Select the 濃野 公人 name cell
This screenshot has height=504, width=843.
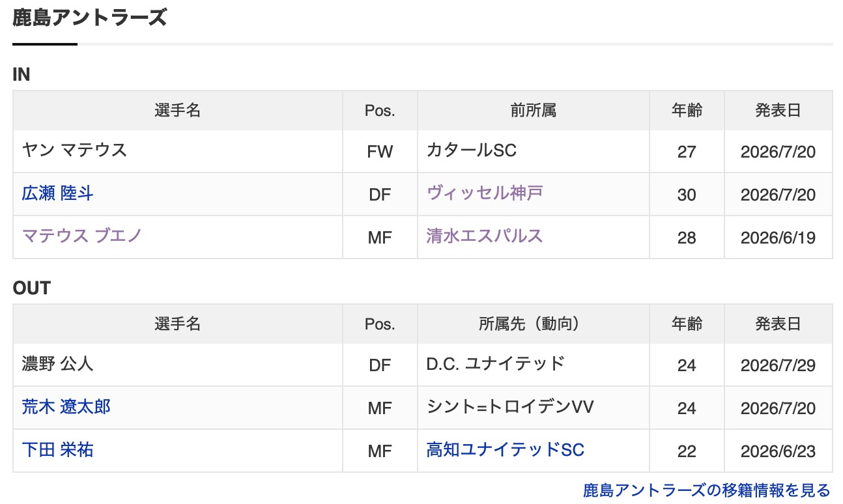[178, 365]
